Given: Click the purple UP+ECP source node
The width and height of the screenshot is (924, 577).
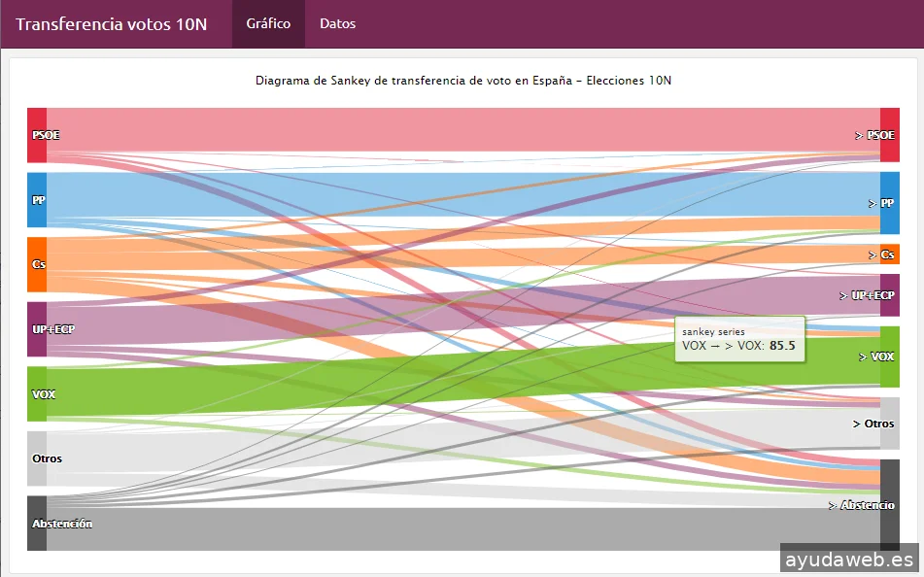Looking at the screenshot, I should click(37, 328).
